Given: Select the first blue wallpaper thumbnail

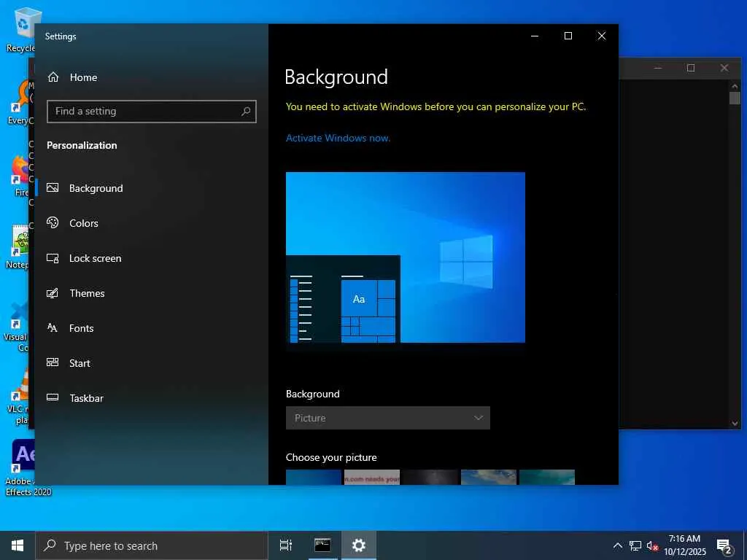Looking at the screenshot, I should pyautogui.click(x=314, y=477).
